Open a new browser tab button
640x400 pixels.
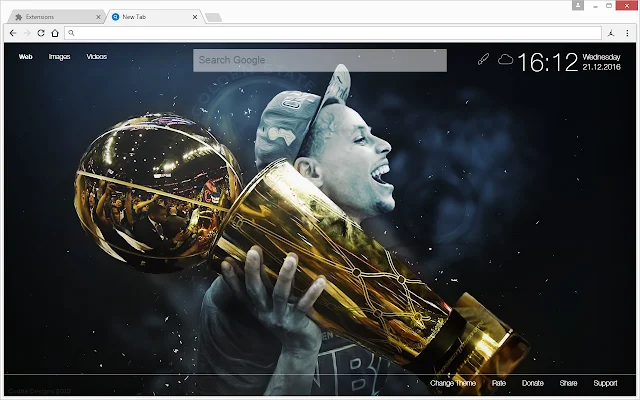click(213, 17)
